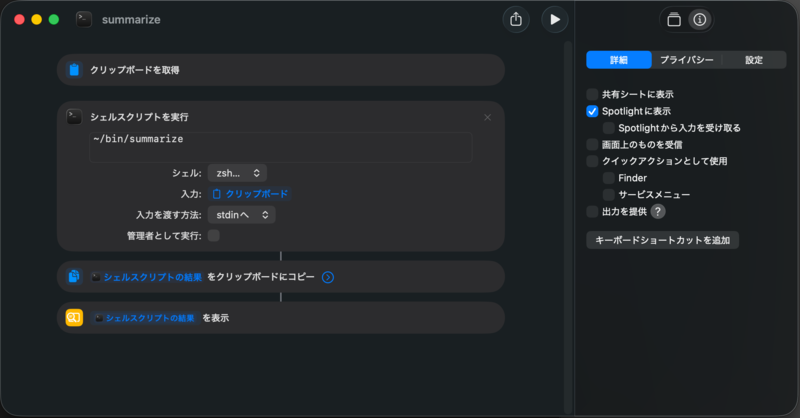Check the Finder checkbox

608,178
